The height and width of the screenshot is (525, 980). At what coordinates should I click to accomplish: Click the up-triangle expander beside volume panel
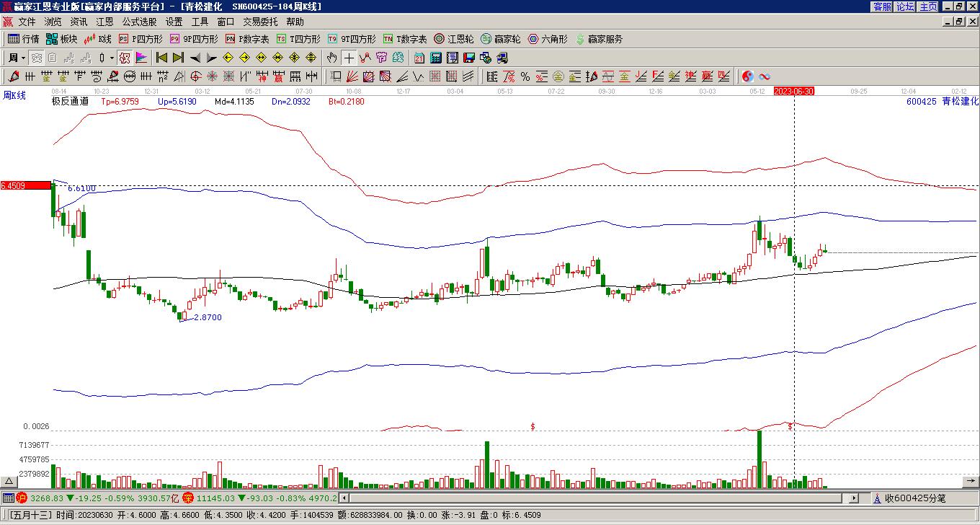(x=9, y=481)
